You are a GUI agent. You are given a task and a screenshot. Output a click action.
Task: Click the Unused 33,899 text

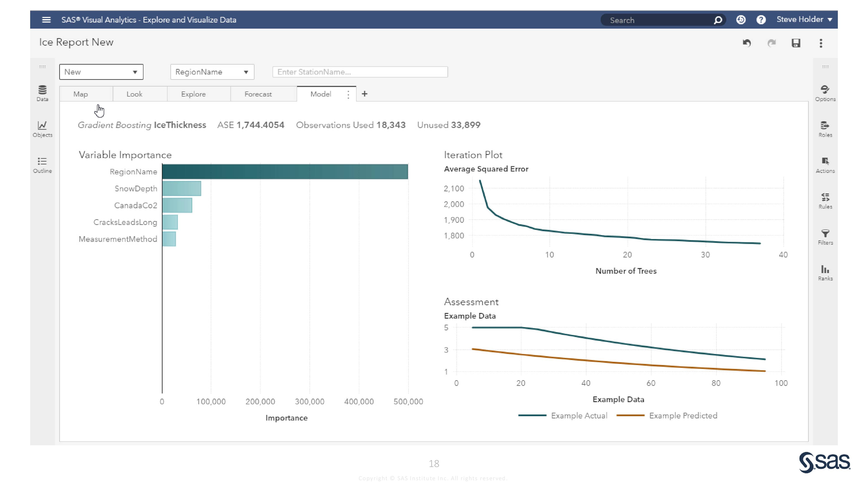449,125
